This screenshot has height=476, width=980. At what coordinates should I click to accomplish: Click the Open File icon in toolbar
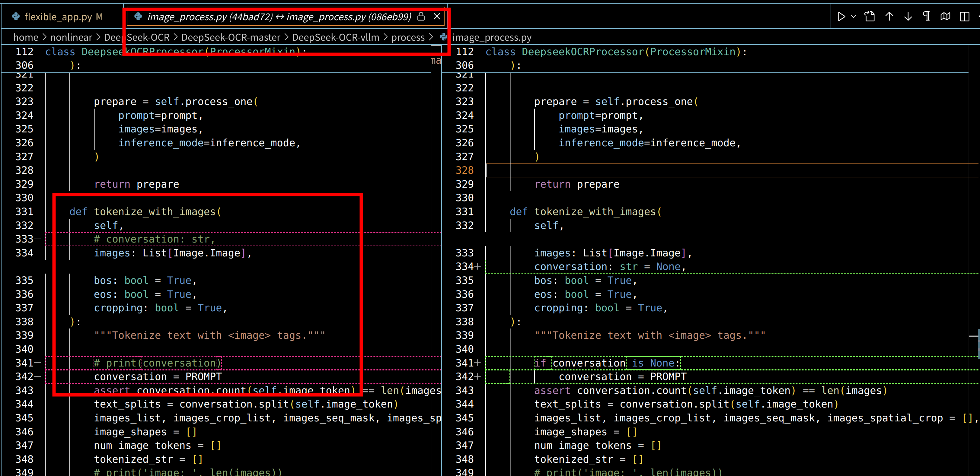pos(870,17)
